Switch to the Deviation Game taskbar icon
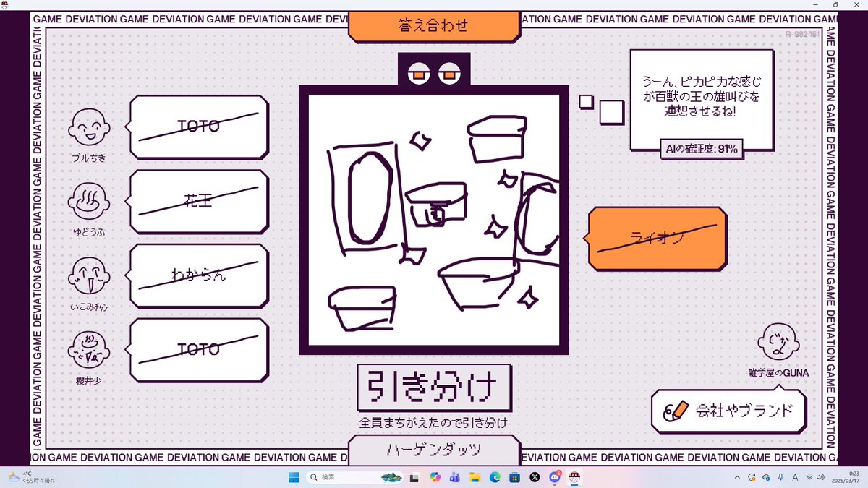The width and height of the screenshot is (868, 488). click(x=575, y=477)
